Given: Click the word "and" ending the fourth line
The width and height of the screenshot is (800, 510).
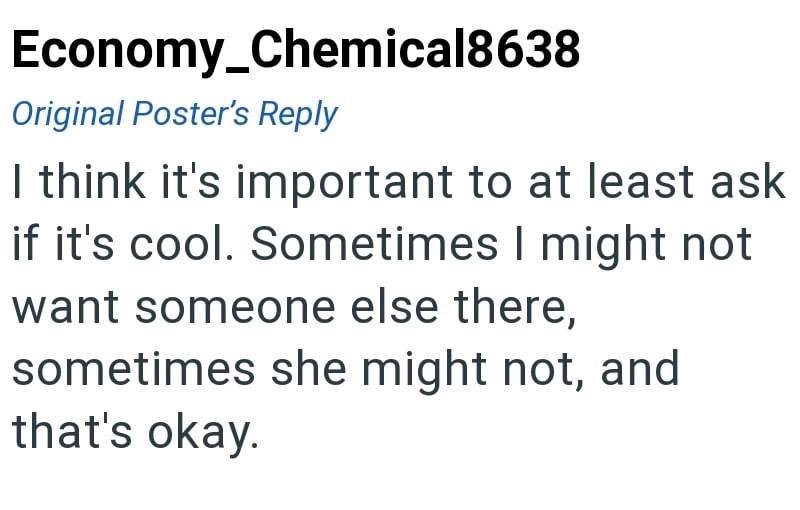Looking at the screenshot, I should click(640, 369).
